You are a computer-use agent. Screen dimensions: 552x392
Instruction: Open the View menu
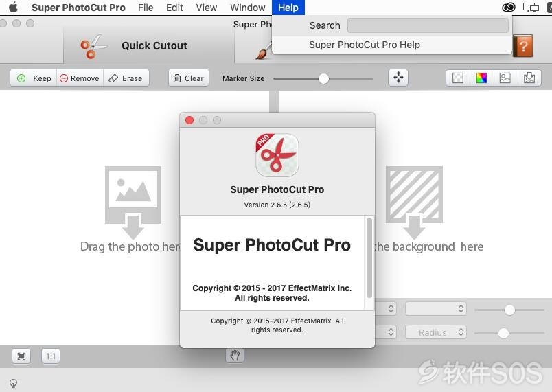[206, 8]
